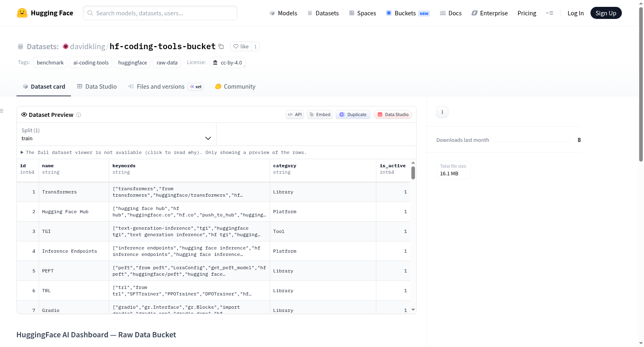Image resolution: width=644 pixels, height=347 pixels.
Task: Click the like count number
Action: 255,46
